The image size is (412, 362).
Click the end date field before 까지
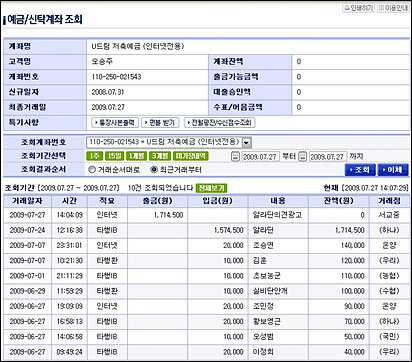pos(328,157)
